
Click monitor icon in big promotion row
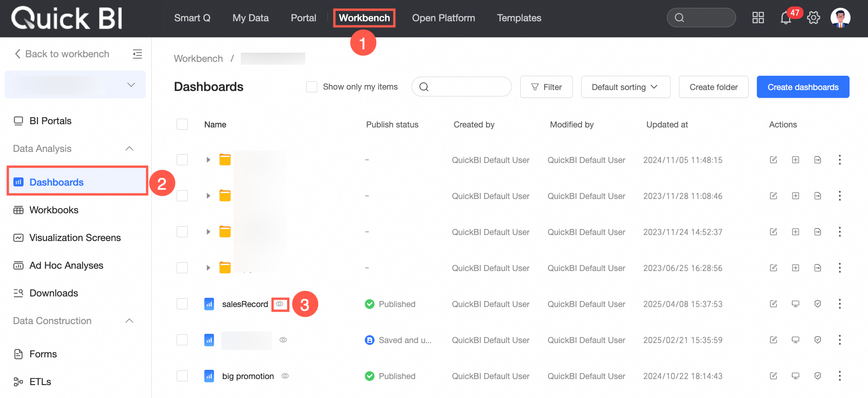pos(796,376)
